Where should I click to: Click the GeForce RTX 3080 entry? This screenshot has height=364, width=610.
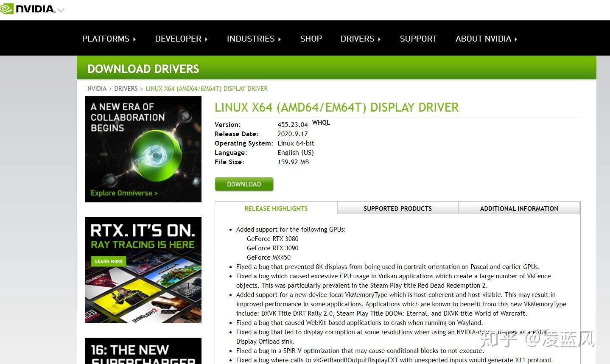pyautogui.click(x=272, y=239)
